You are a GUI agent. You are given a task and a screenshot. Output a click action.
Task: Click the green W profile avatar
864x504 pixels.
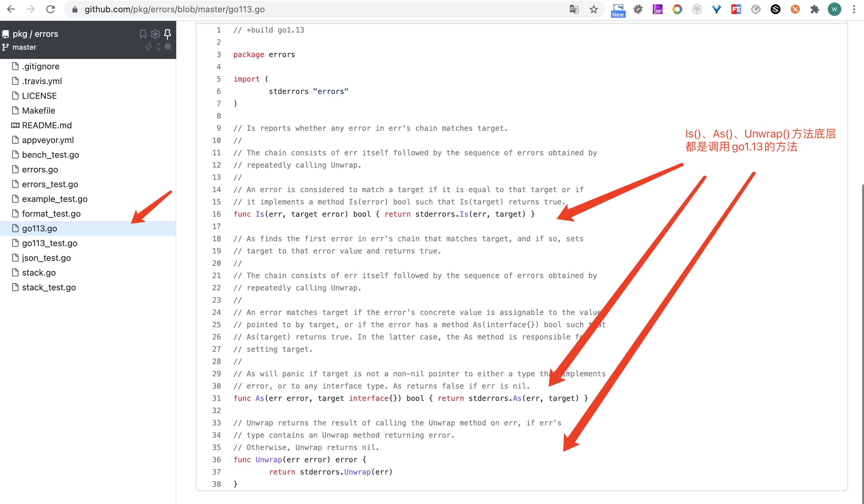pyautogui.click(x=834, y=10)
